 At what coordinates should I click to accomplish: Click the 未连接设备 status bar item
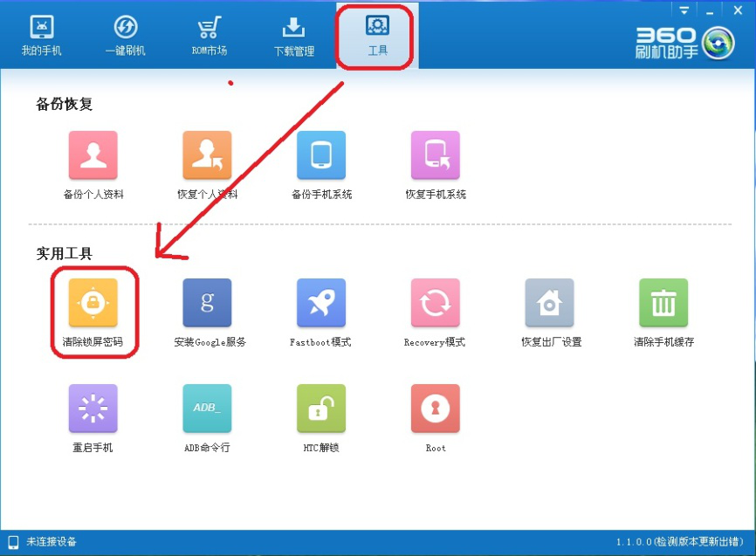40,543
